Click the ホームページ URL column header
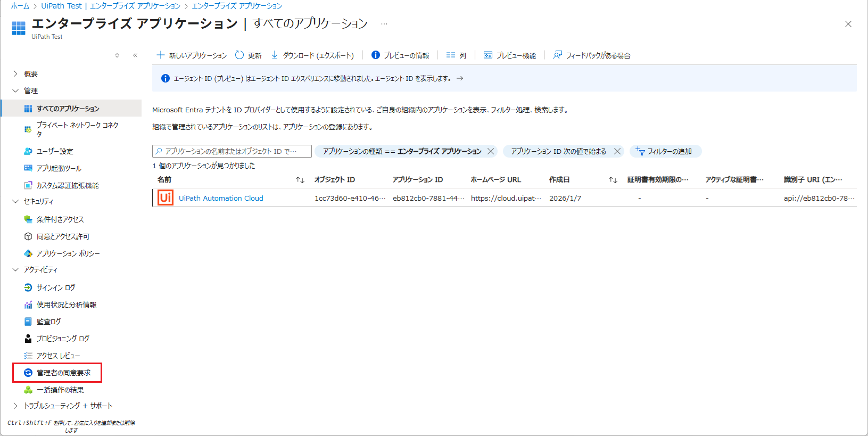Viewport: 868px width, 436px height. 496,179
